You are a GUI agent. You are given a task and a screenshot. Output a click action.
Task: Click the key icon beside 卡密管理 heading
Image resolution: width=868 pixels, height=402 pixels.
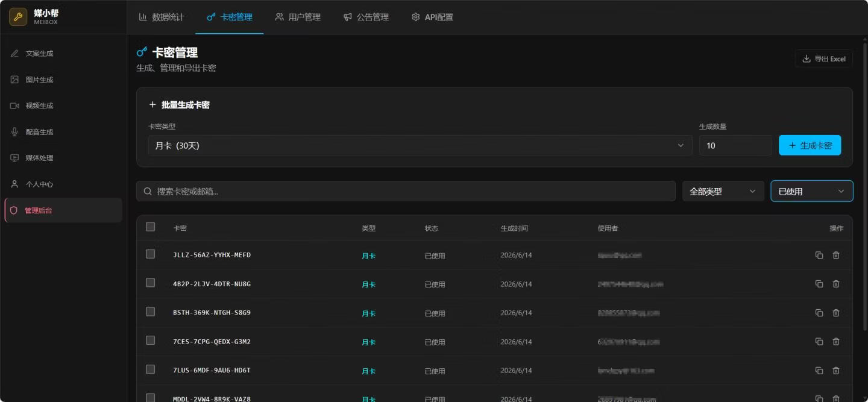pyautogui.click(x=142, y=52)
